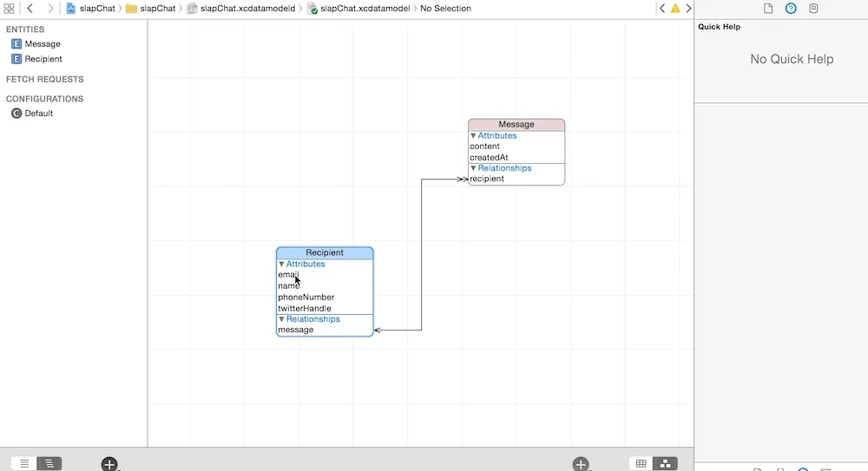Select the recipient relationship in Message
The width and height of the screenshot is (868, 471).
point(487,179)
